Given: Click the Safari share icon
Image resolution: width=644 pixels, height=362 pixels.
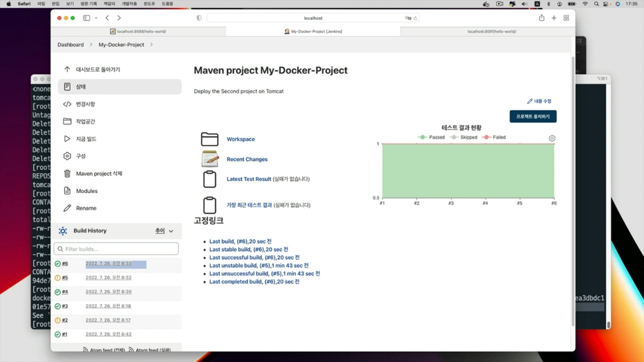Looking at the screenshot, I should tap(541, 18).
